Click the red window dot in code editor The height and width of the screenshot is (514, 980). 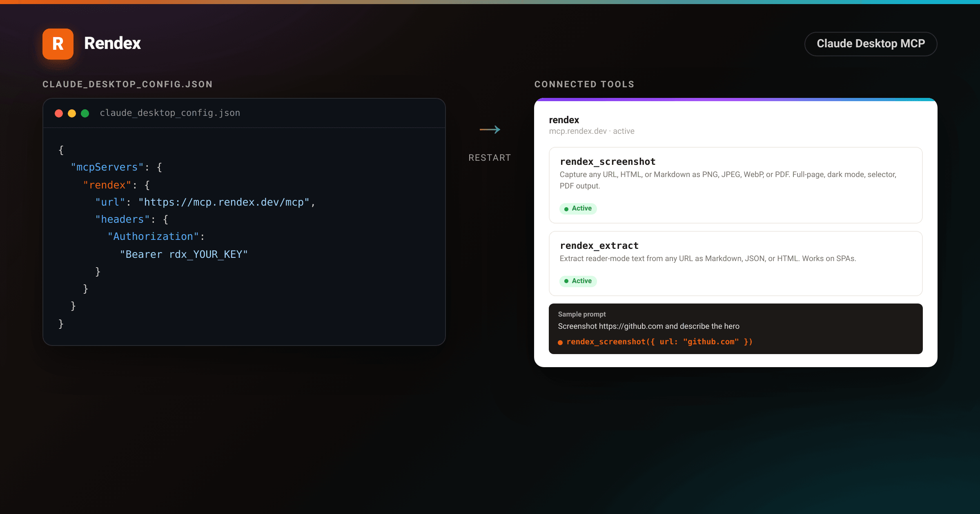pos(59,113)
